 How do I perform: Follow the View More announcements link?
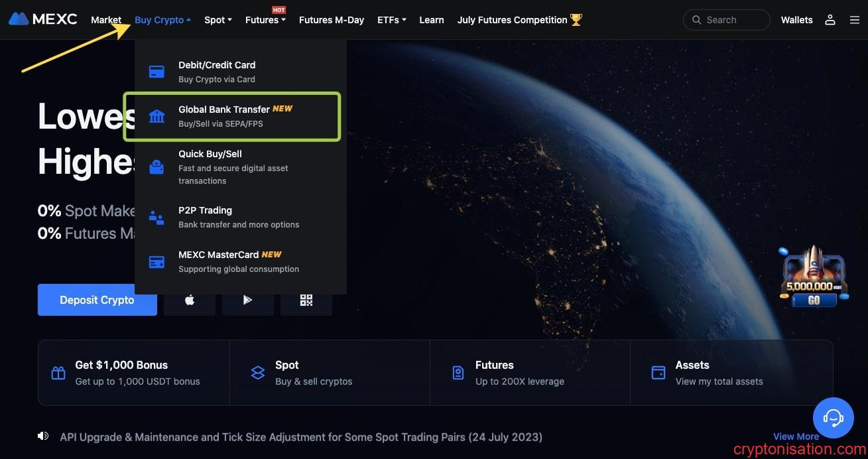point(795,436)
